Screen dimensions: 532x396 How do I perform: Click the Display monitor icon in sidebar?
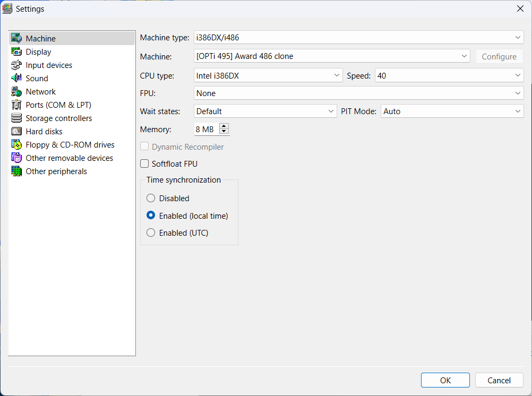(16, 52)
